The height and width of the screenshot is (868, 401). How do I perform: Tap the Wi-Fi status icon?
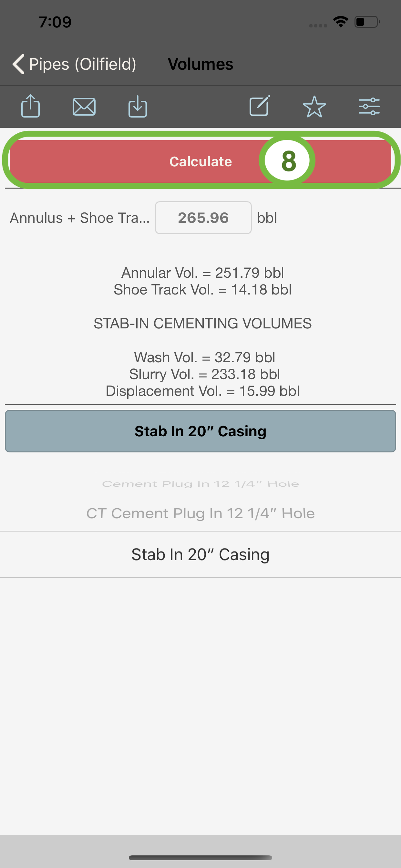[x=340, y=22]
